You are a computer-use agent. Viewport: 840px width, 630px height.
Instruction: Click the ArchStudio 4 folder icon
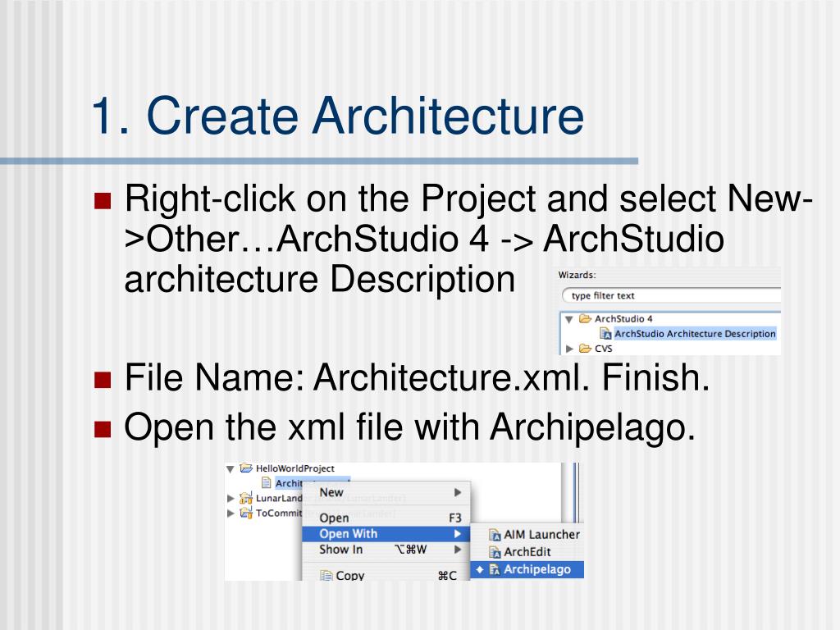click(x=585, y=319)
